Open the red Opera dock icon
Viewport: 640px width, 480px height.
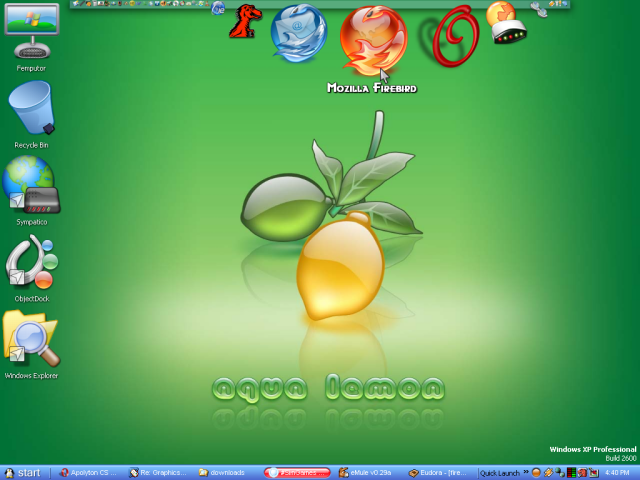point(442,36)
